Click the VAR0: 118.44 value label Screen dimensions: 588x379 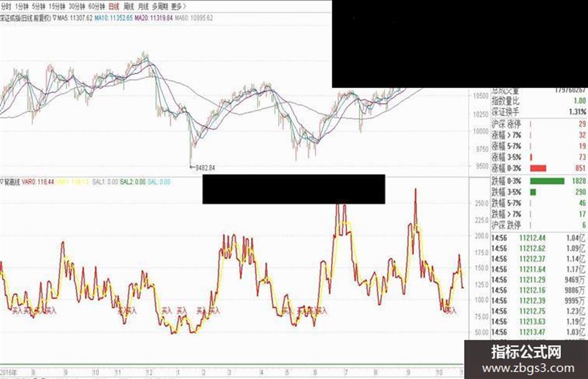pos(38,182)
